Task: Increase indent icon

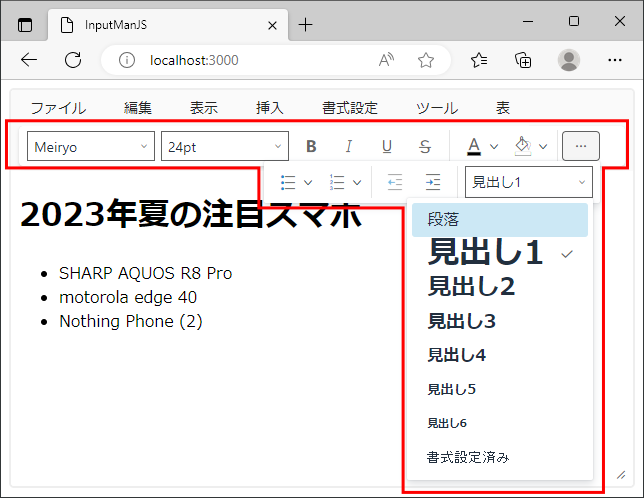Action: 433,182
